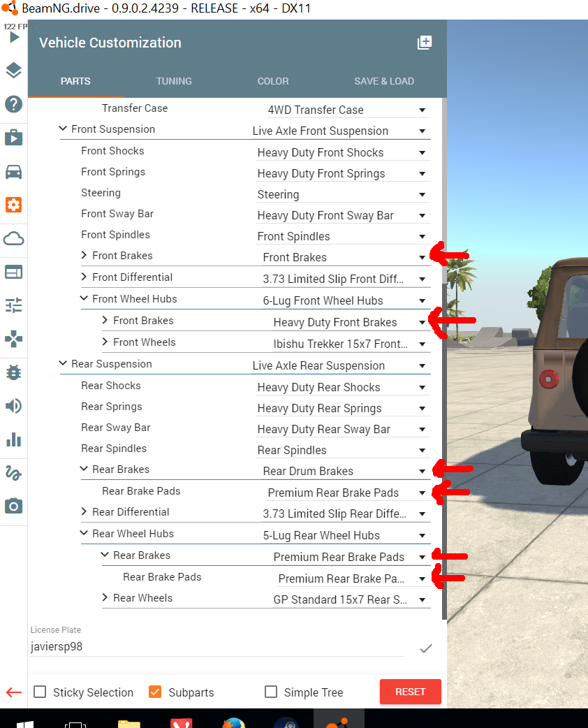Uncheck the Subparts checkbox
Screen dimensions: 588x728
(x=155, y=692)
